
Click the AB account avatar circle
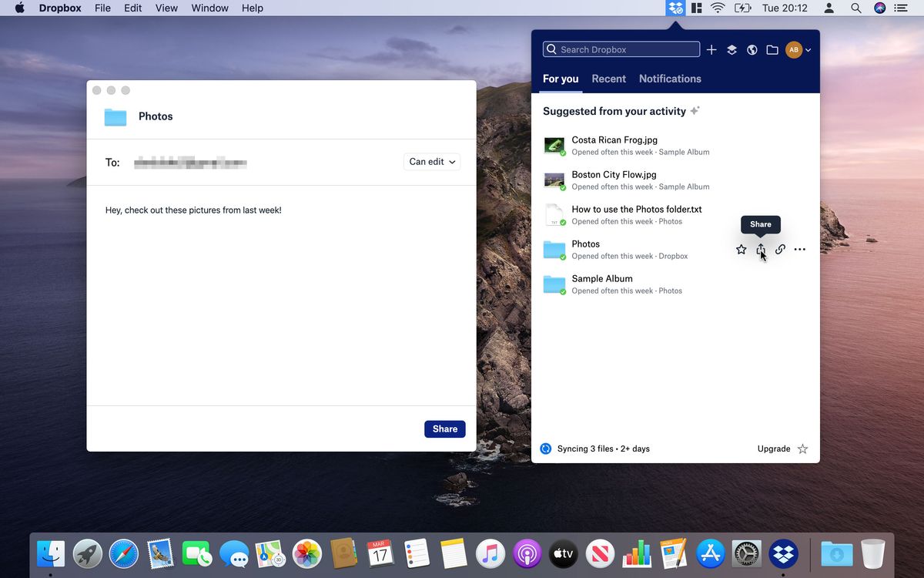793,49
